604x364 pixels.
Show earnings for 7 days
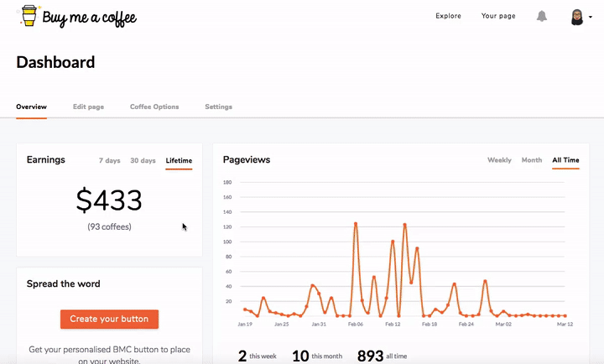(109, 160)
